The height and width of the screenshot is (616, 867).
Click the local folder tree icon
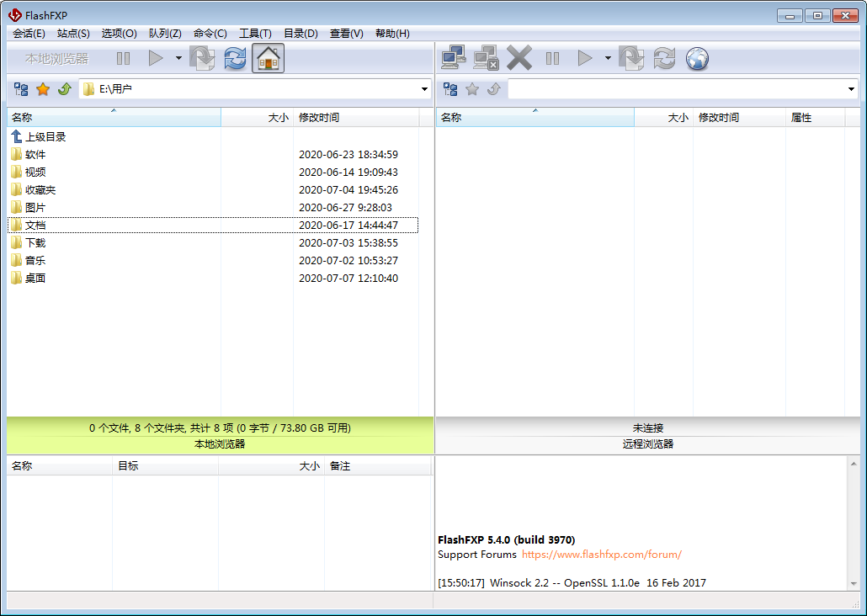tap(21, 89)
